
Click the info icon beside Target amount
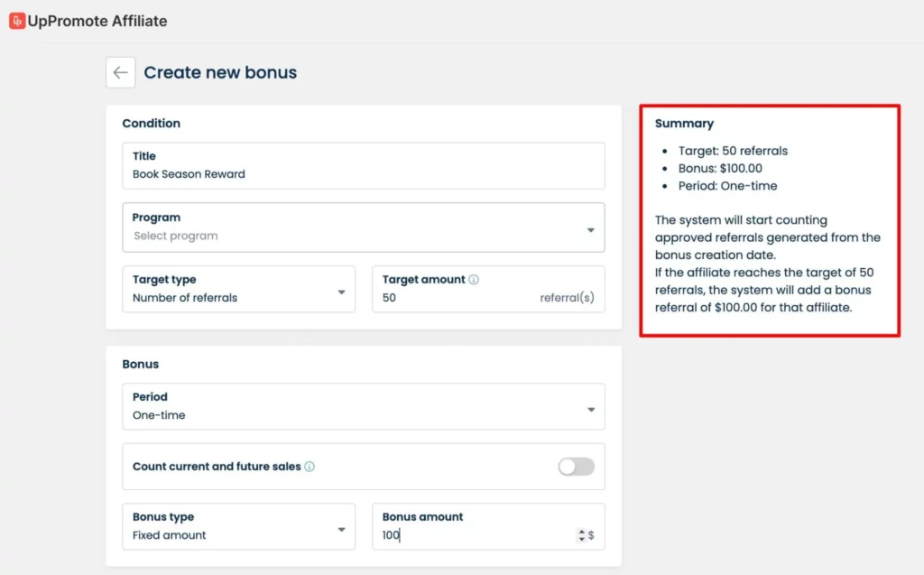[x=474, y=280]
